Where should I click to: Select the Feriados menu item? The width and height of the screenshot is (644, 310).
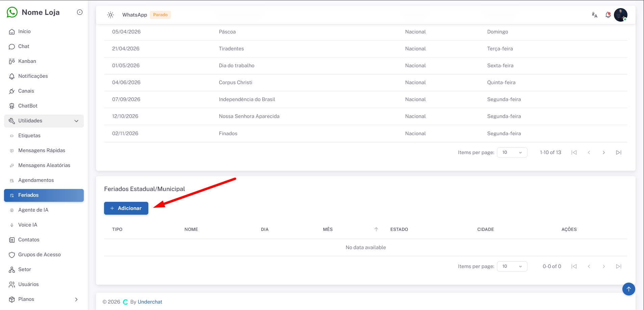44,195
